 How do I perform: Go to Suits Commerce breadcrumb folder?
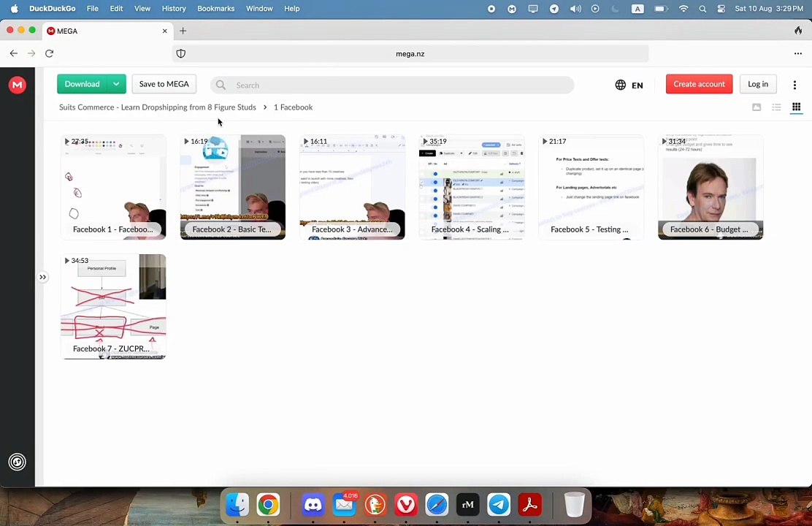click(x=158, y=107)
